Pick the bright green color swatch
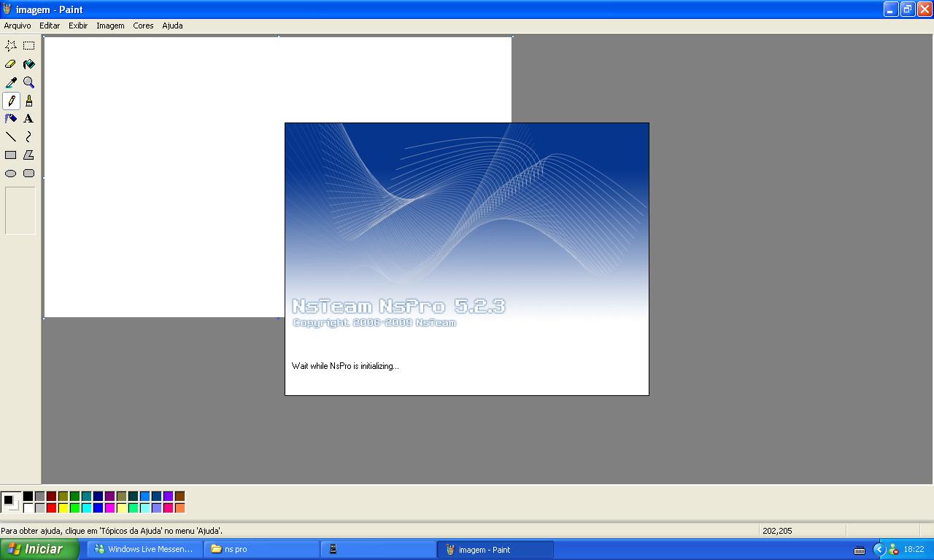The image size is (934, 560). pyautogui.click(x=74, y=508)
